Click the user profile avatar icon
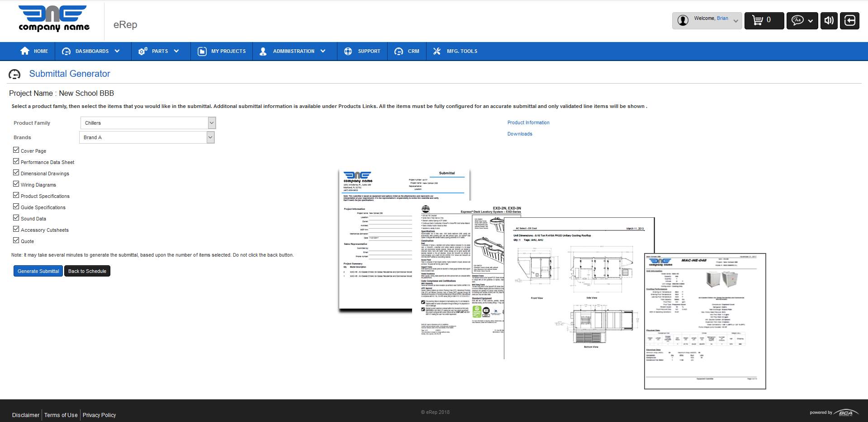This screenshot has width=868, height=422. pos(683,20)
